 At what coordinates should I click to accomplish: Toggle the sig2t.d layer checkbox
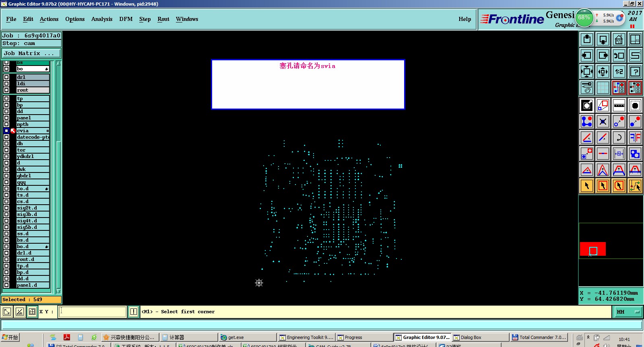click(6, 208)
